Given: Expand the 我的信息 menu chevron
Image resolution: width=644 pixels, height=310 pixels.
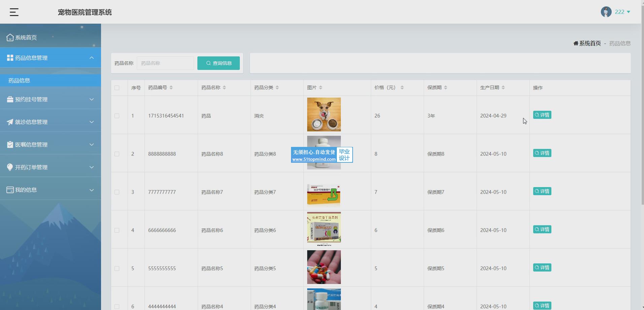Looking at the screenshot, I should (92, 190).
